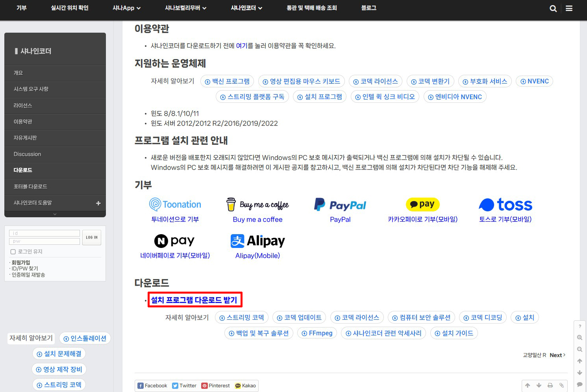Select 포터블 다운로드 in the sidebar

tap(55, 187)
